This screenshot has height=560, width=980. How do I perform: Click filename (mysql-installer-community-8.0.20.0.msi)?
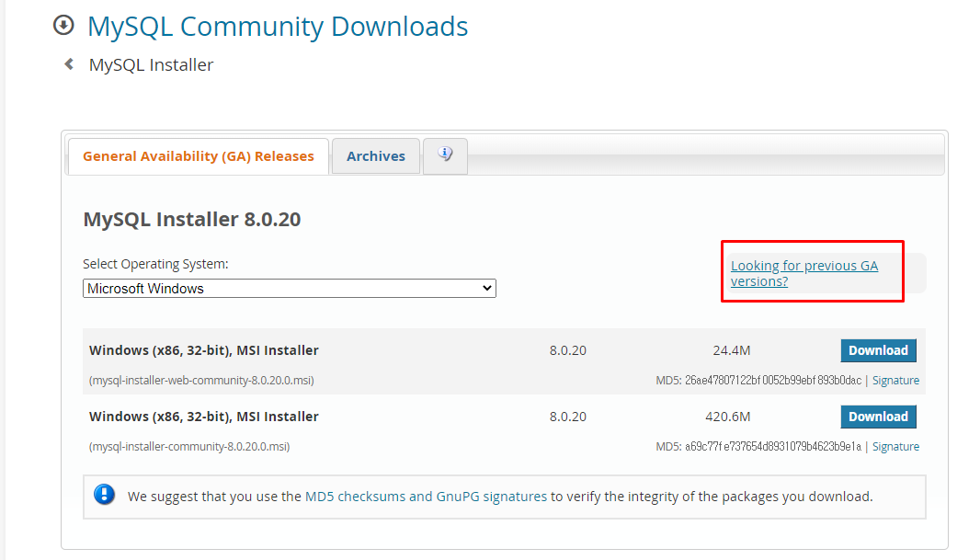189,446
